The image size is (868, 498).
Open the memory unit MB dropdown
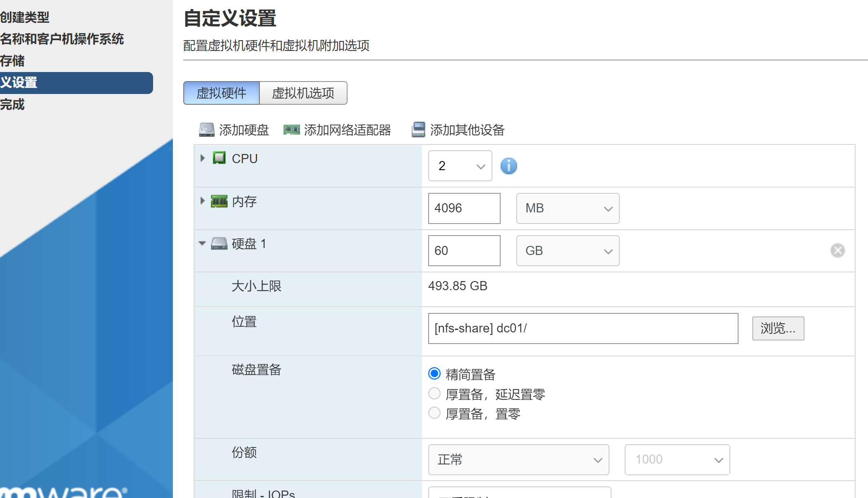[567, 208]
